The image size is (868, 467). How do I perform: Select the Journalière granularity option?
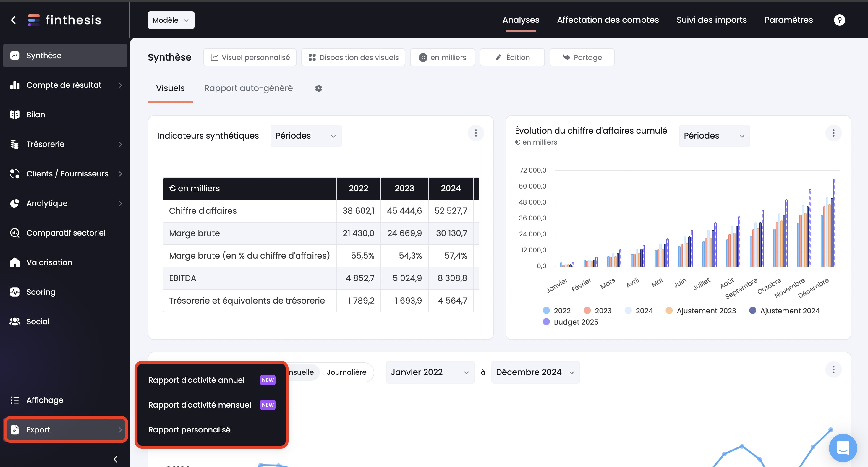tap(346, 372)
